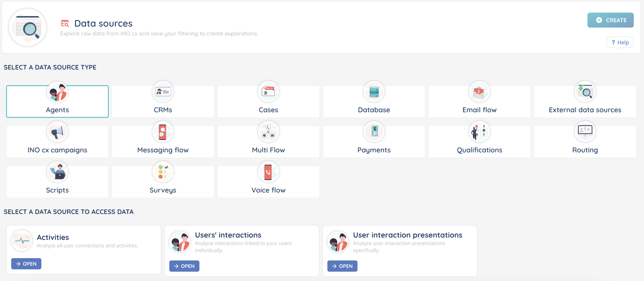Open the Help link
This screenshot has width=644, height=281.
[x=619, y=42]
